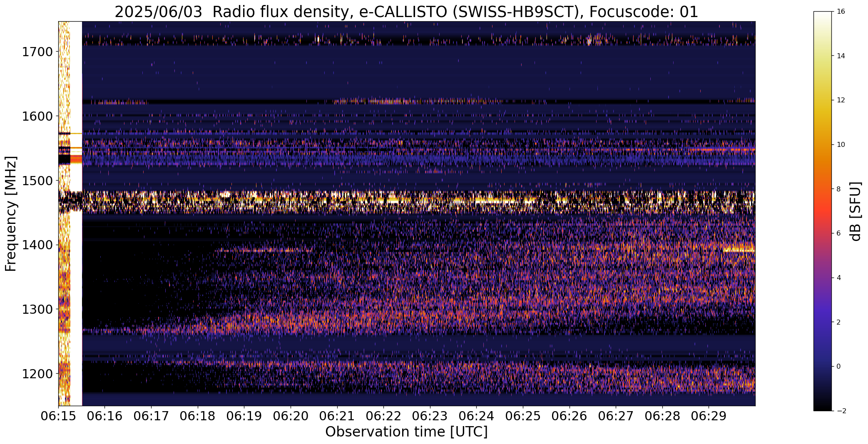
Task: Click the 06:18 time tick label
Action: click(198, 416)
